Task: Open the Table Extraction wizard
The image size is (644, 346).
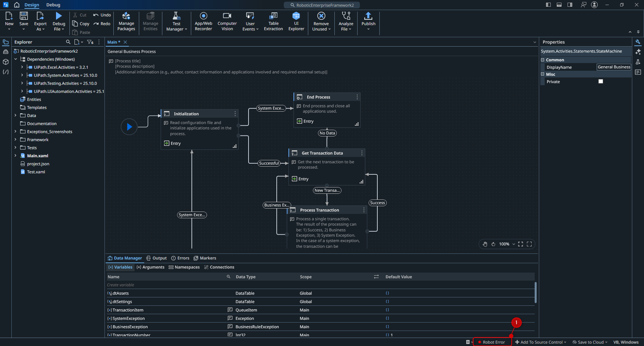Action: point(273,21)
